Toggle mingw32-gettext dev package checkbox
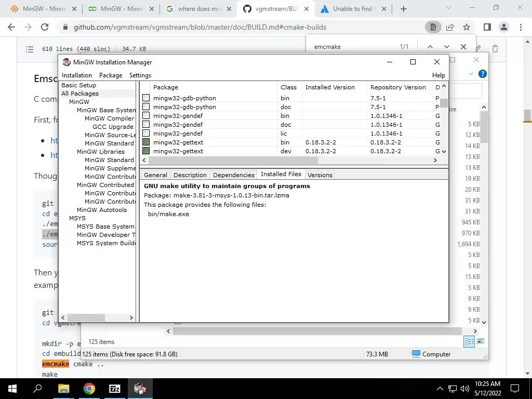Image resolution: width=532 pixels, height=399 pixels. click(x=146, y=151)
